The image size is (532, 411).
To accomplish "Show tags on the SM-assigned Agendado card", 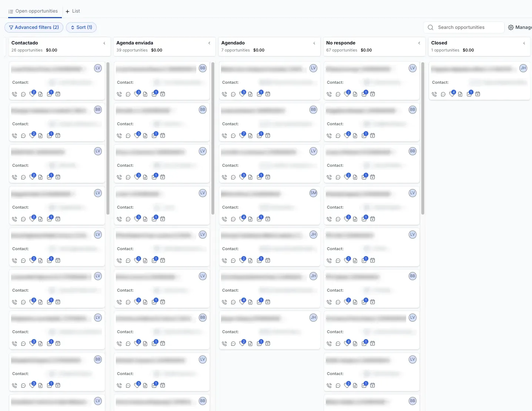I will tap(242, 218).
